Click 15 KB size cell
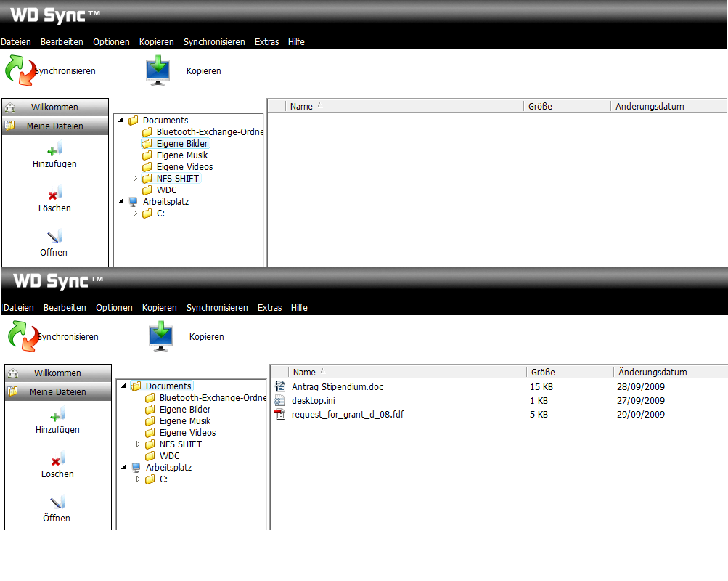This screenshot has width=728, height=581. pyautogui.click(x=541, y=387)
